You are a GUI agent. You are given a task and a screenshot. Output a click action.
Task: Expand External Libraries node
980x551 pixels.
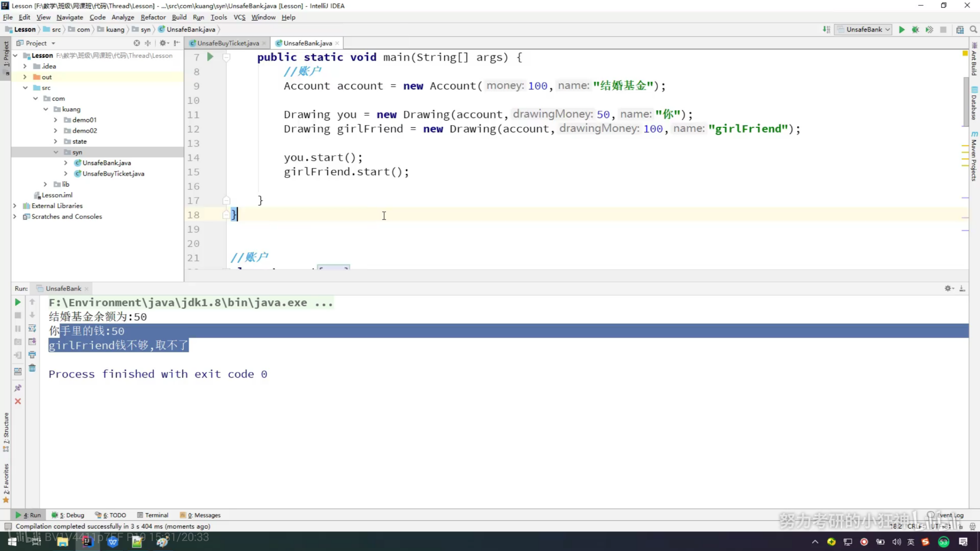[x=14, y=206]
